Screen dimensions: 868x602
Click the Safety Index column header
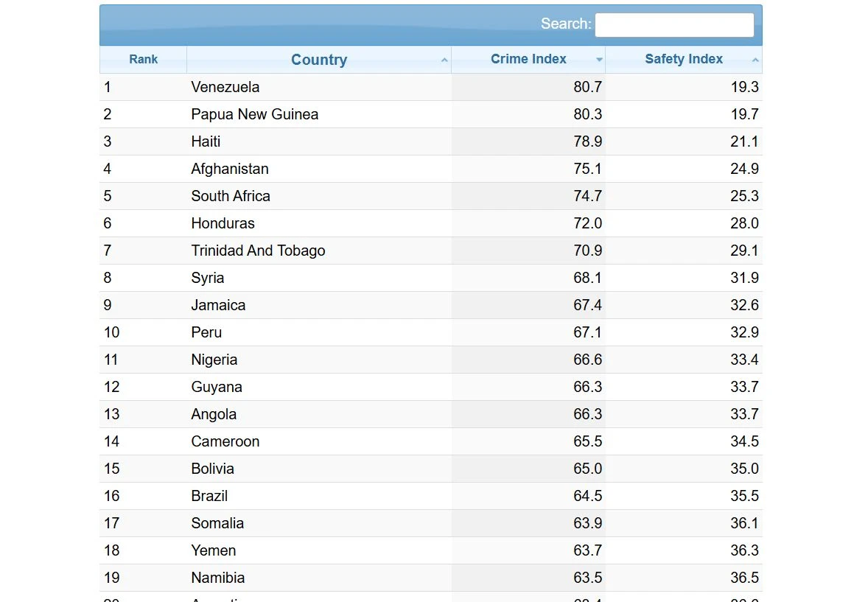tap(684, 59)
